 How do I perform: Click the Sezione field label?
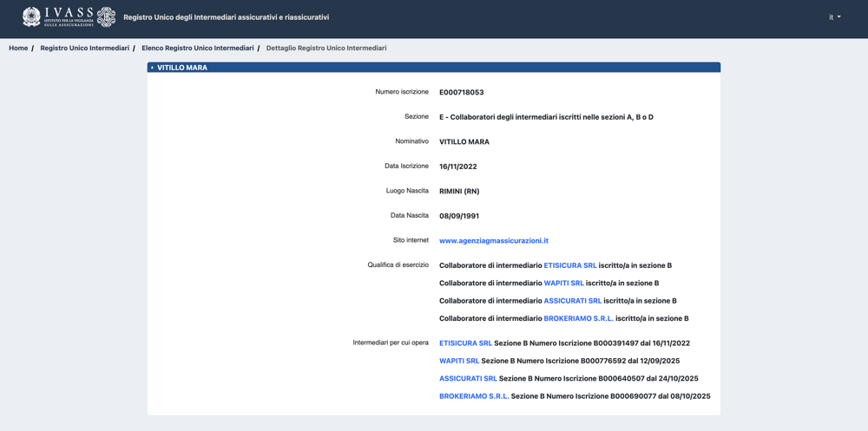click(x=417, y=117)
